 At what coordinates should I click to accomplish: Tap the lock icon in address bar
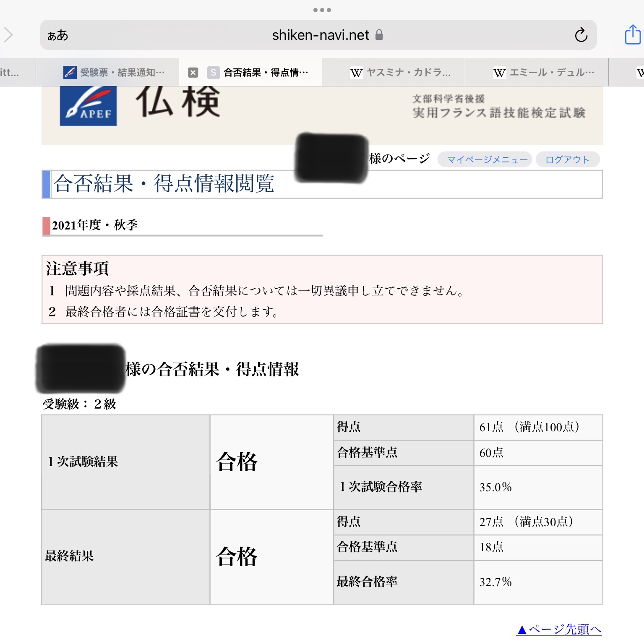[x=379, y=34]
